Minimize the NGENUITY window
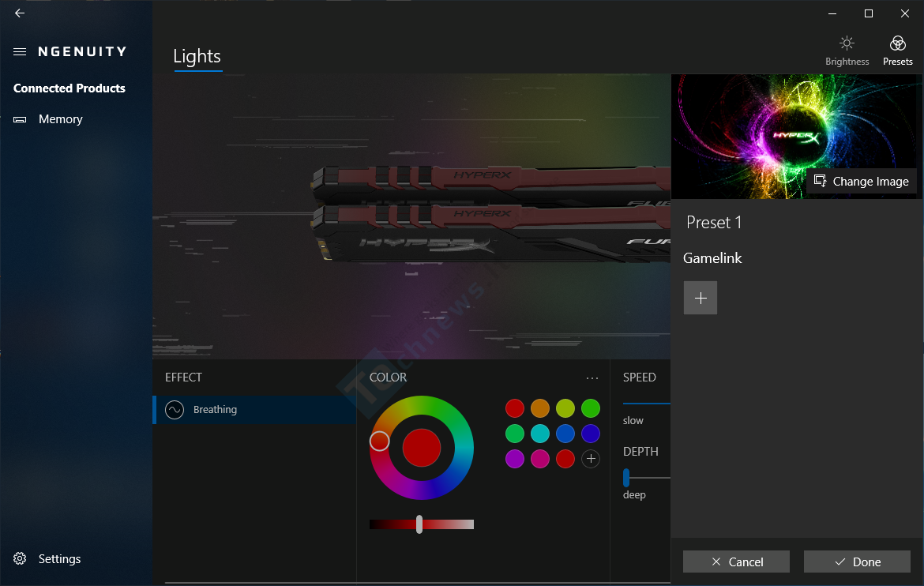 tap(832, 13)
